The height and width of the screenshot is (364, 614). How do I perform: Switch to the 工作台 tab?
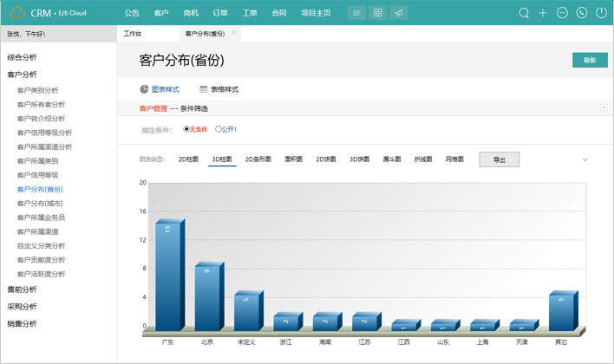pyautogui.click(x=133, y=33)
